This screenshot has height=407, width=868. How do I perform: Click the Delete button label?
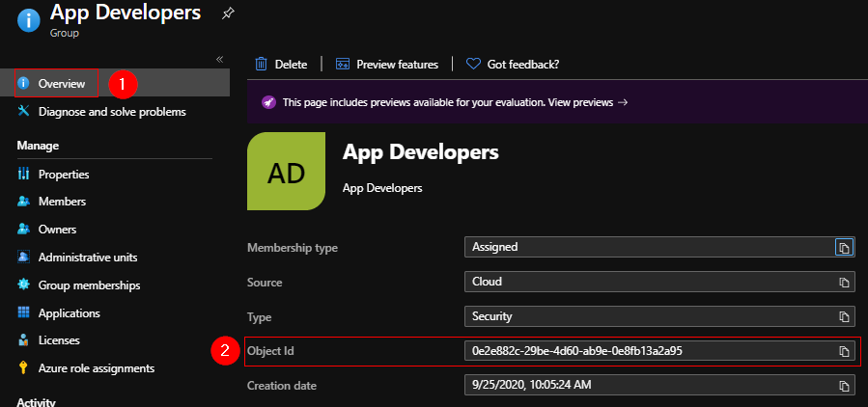pyautogui.click(x=291, y=65)
